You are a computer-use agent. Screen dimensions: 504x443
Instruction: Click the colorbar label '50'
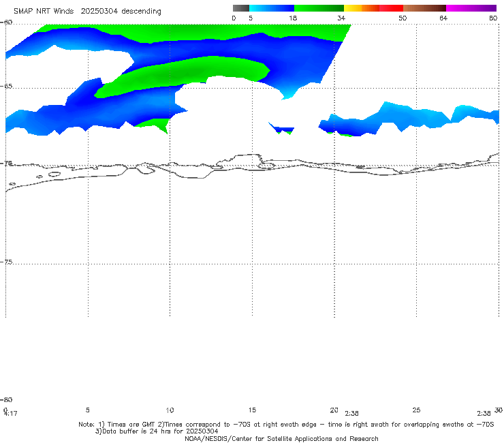(x=403, y=18)
